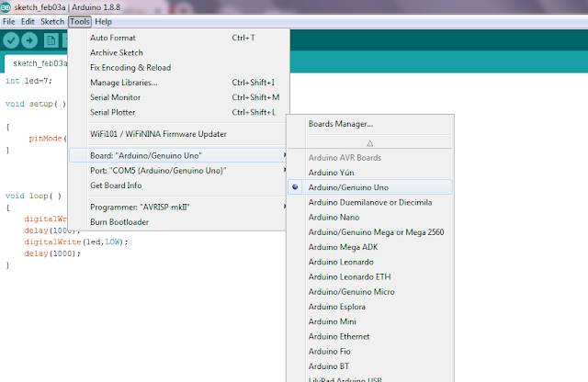Launch WiFi101 / WiFiNINA Firmware Updater
This screenshot has width=588, height=382.
178,134
